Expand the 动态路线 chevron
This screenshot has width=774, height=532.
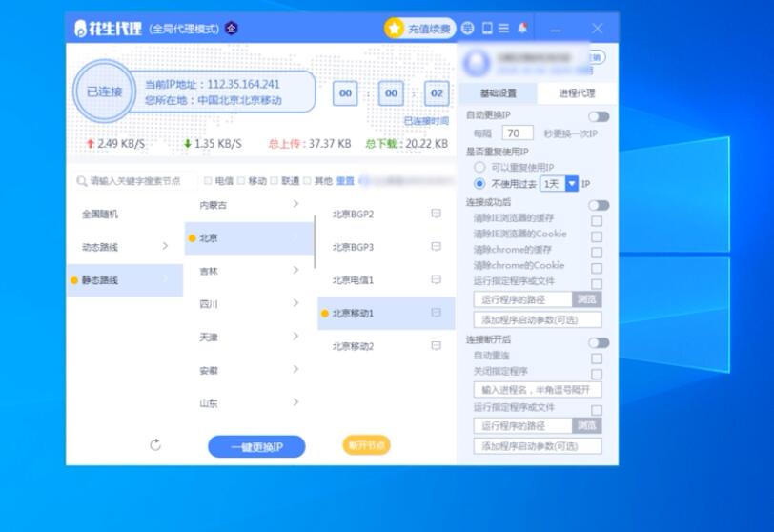(x=165, y=246)
